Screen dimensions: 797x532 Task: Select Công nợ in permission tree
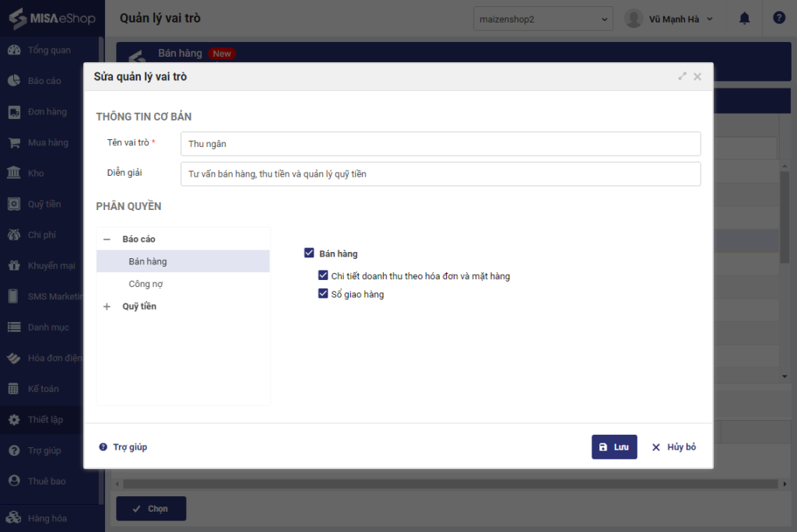[x=146, y=284]
